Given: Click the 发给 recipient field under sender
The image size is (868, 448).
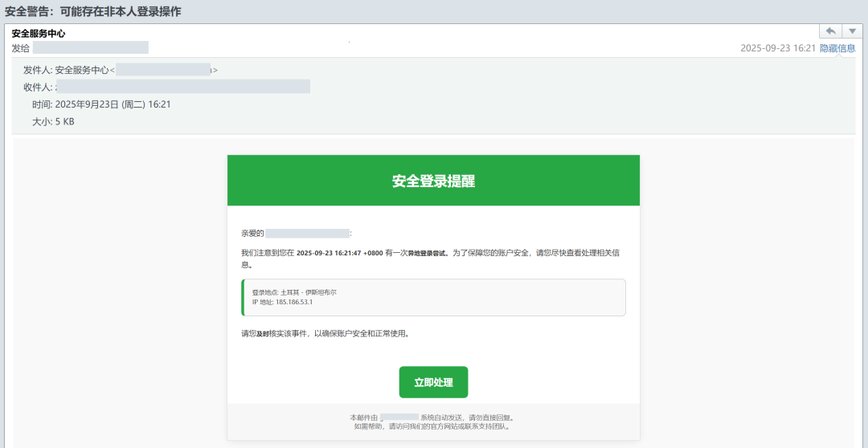Looking at the screenshot, I should (90, 48).
